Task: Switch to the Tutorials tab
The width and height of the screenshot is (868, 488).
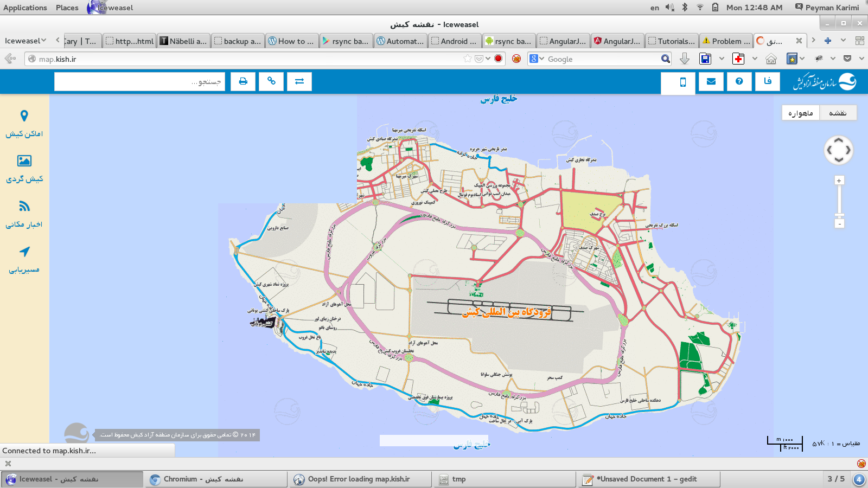Action: click(672, 41)
